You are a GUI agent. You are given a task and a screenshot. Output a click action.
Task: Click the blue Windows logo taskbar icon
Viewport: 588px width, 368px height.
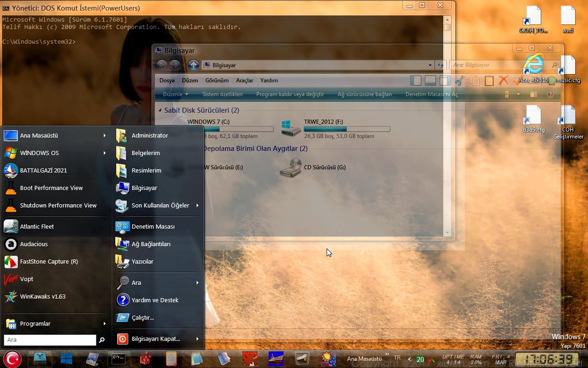tap(66, 358)
